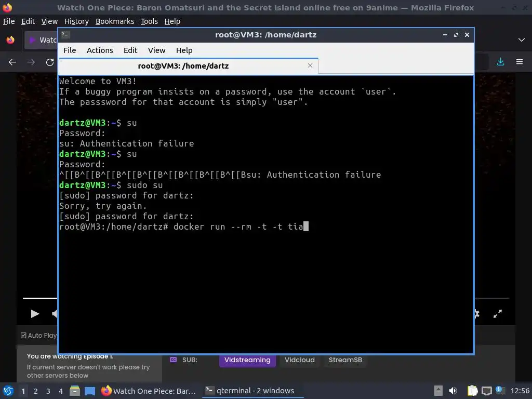
Task: Open the File menu in qterminal
Action: pos(70,50)
